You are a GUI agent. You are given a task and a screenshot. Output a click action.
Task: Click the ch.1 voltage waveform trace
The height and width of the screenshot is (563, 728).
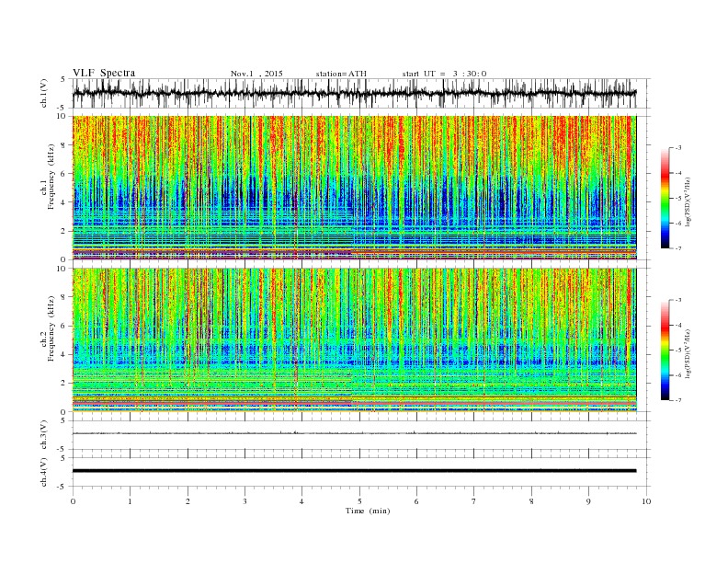tap(354, 93)
